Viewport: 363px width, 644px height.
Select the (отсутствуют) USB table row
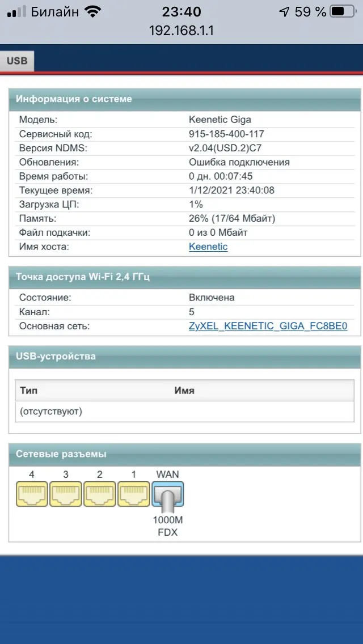[184, 411]
